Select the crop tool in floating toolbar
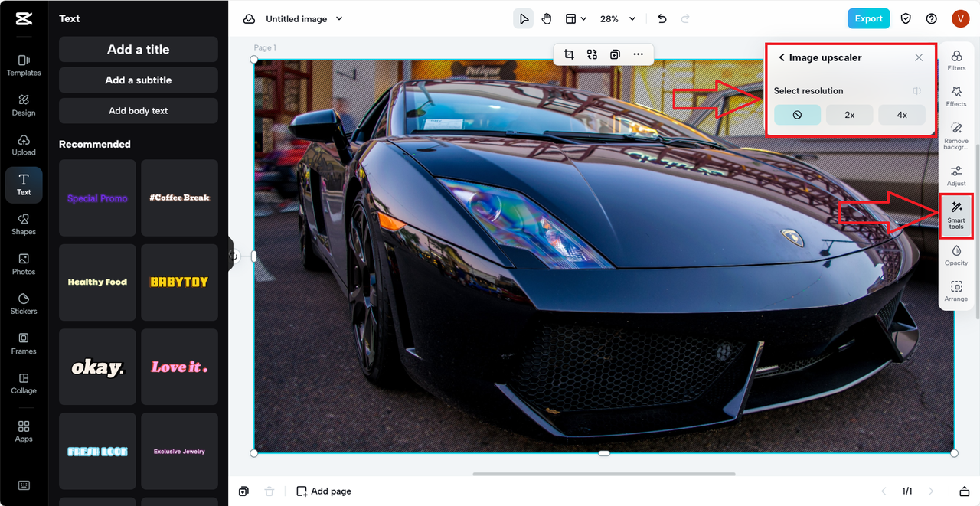 pyautogui.click(x=569, y=54)
